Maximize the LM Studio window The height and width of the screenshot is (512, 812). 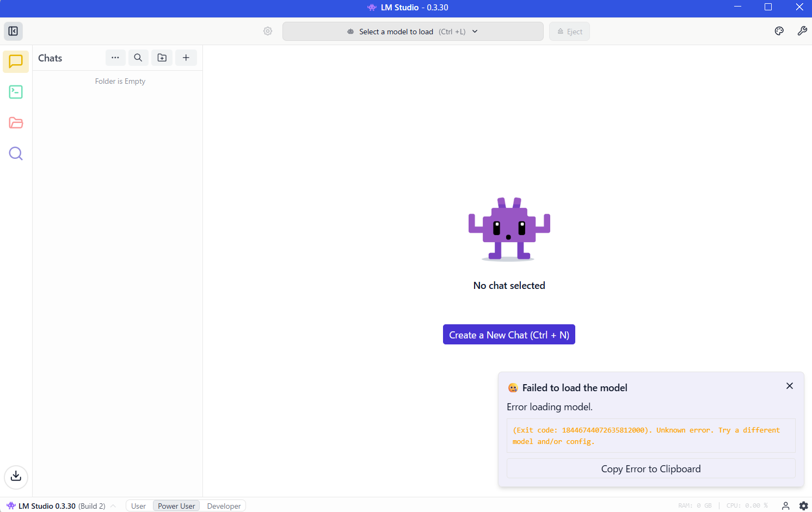768,7
